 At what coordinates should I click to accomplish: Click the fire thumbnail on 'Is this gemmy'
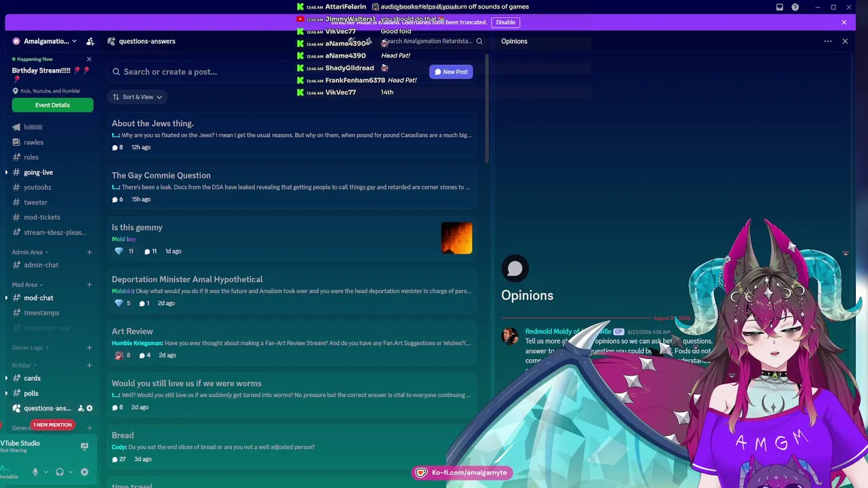click(x=456, y=238)
